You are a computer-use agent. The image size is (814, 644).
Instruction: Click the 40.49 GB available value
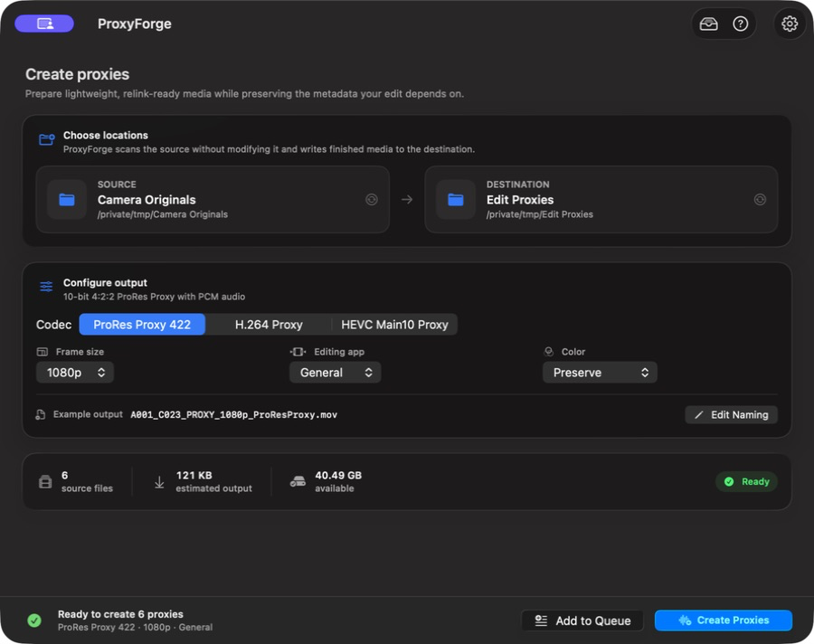pyautogui.click(x=338, y=475)
